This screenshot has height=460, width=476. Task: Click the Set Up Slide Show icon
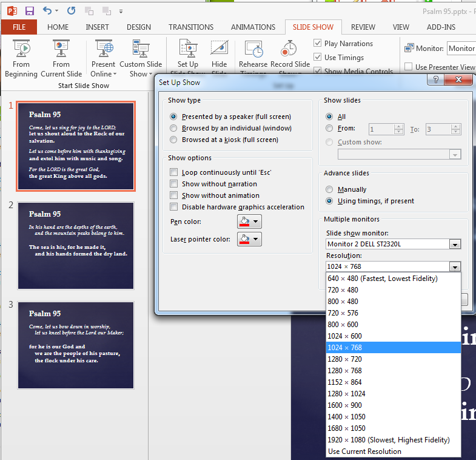click(x=188, y=49)
